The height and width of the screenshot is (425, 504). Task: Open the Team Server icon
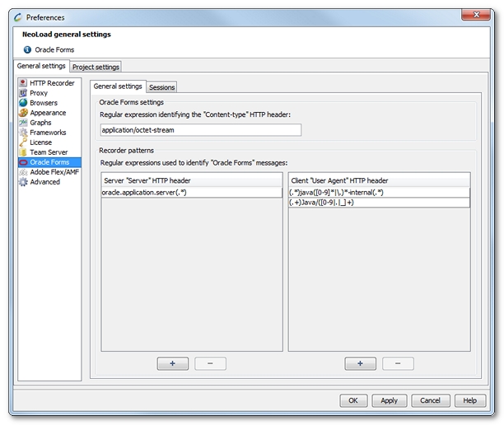coord(23,152)
